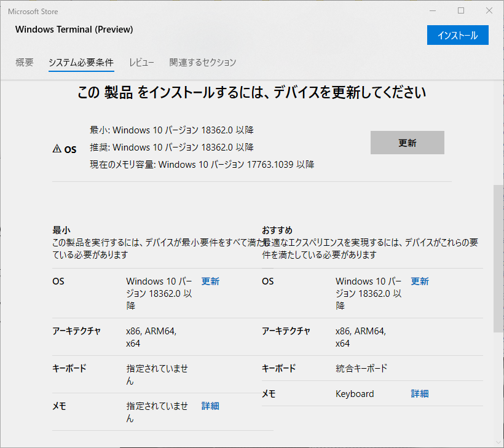Open 詳細 link beside Keyboard

pos(420,394)
